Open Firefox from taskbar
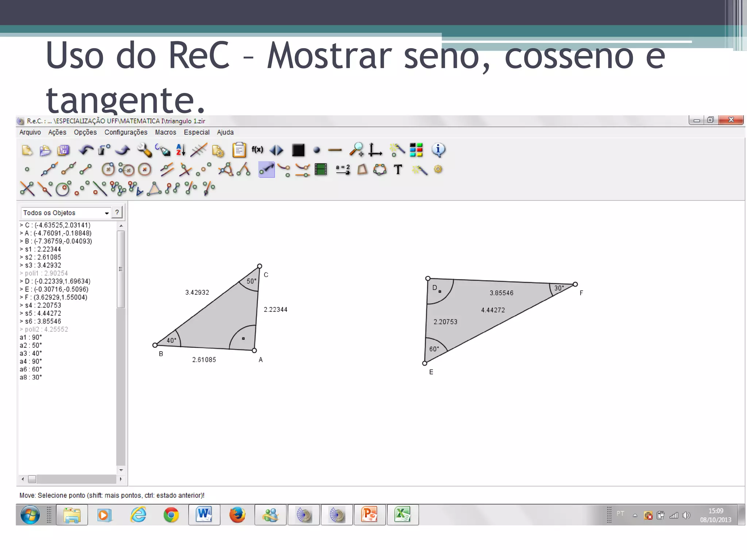747x560 pixels. [x=237, y=515]
